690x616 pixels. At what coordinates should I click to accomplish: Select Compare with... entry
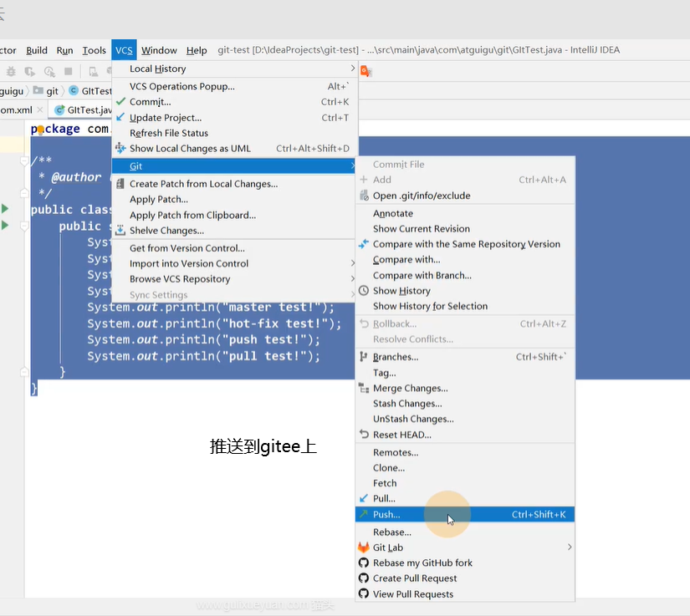(x=465, y=259)
